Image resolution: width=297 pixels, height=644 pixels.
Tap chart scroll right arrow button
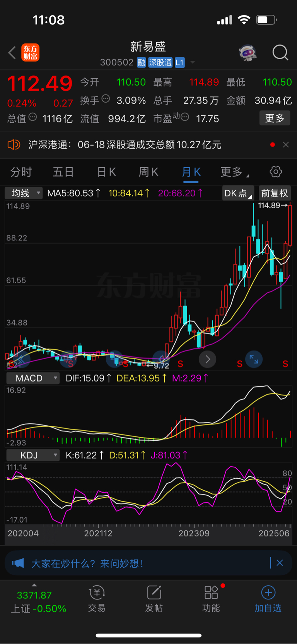(207, 359)
